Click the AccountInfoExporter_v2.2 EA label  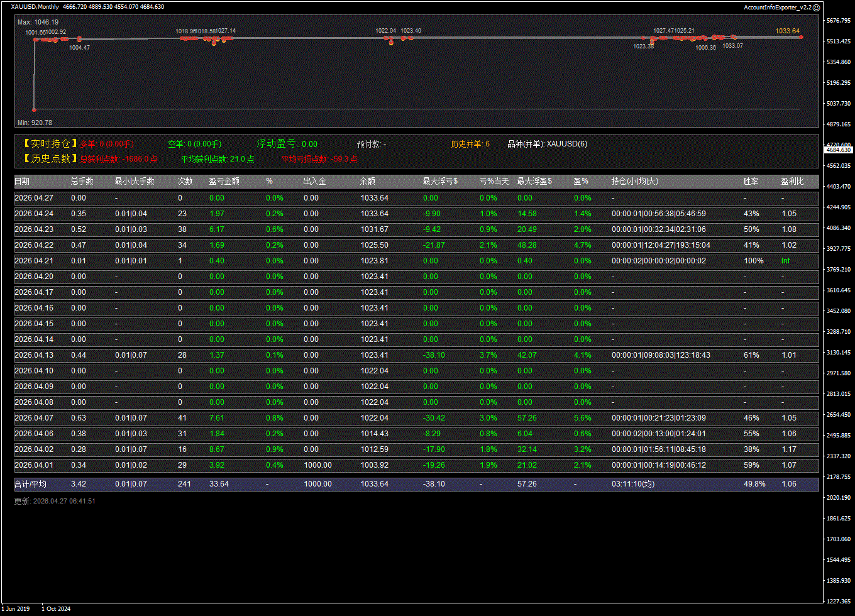tap(777, 8)
